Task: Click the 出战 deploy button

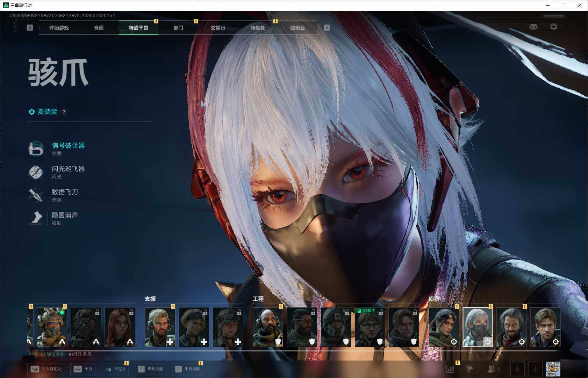Action: pos(83,369)
